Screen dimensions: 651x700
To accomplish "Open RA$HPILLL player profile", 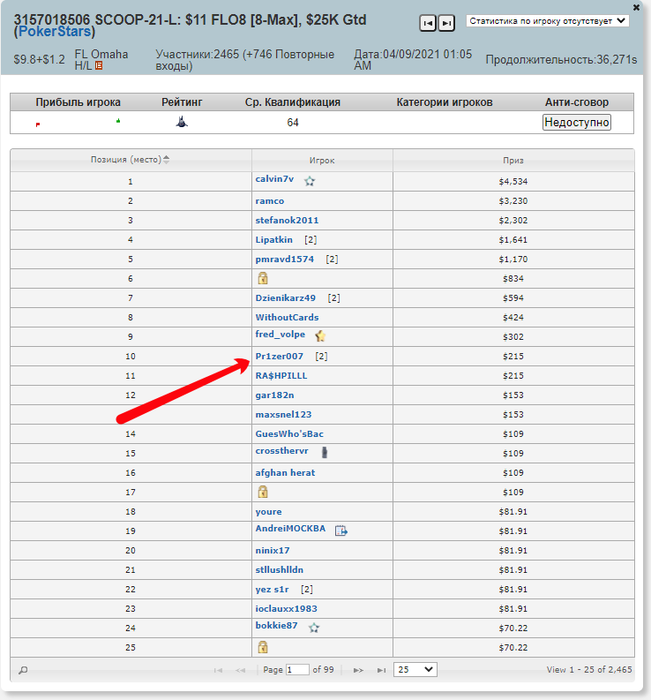I will [x=281, y=376].
